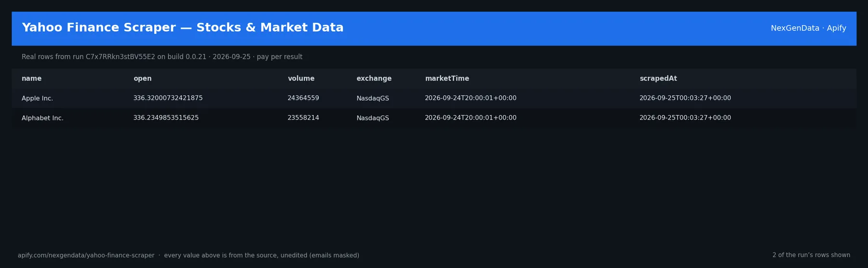Viewport: 868px width, 268px height.
Task: Click the apify.com/nexgendata/yahoo-finance-scraper footer text
Action: coord(86,255)
